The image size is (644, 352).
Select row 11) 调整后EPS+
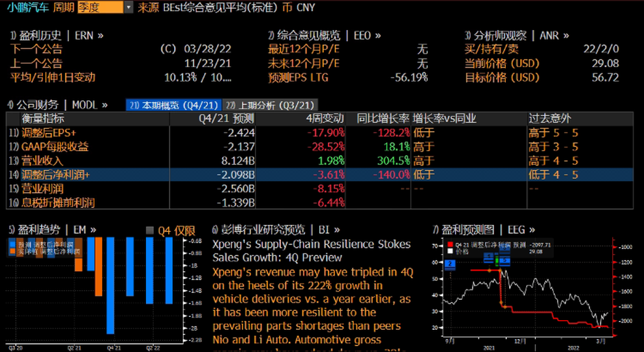click(319, 133)
